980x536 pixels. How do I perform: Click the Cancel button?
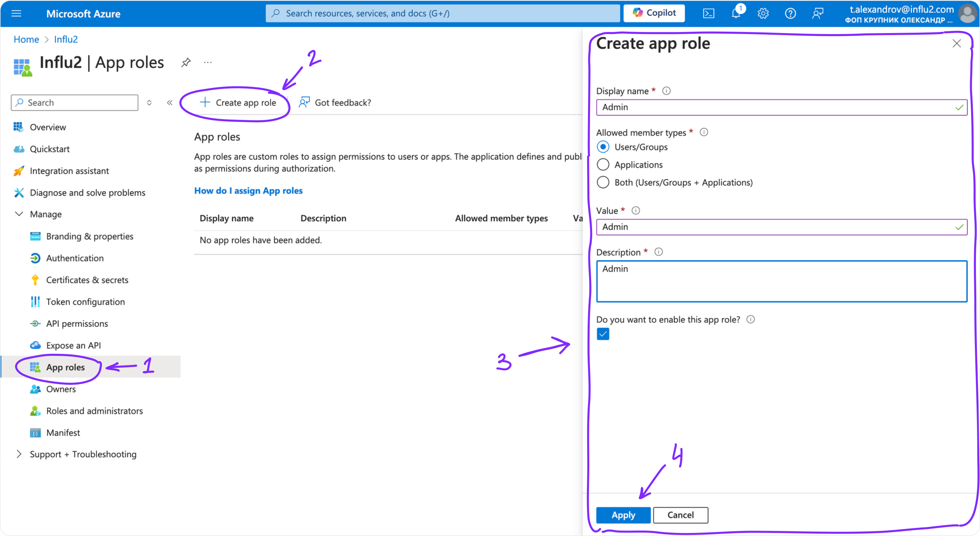(681, 515)
